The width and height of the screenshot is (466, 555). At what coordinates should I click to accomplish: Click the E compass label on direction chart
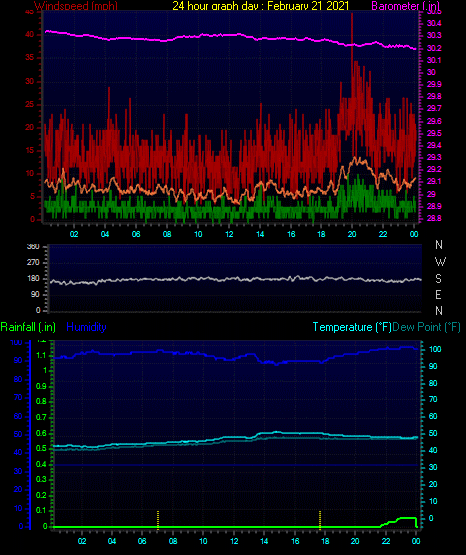click(x=438, y=294)
